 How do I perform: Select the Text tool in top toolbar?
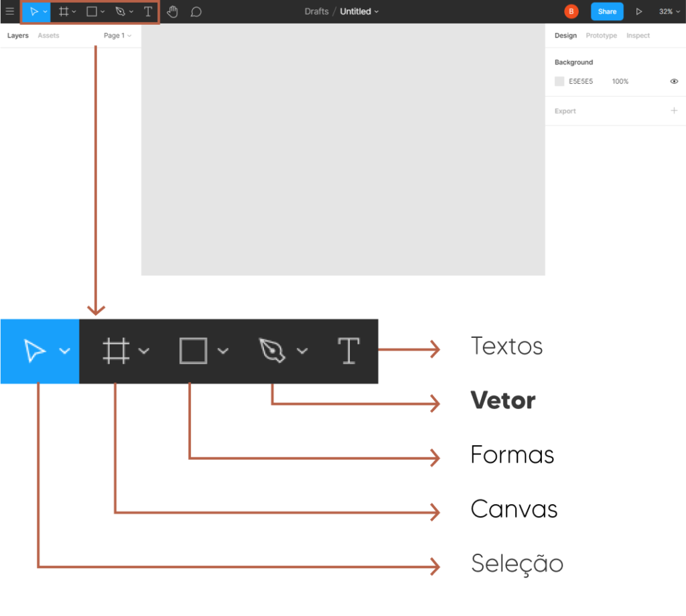click(x=148, y=11)
